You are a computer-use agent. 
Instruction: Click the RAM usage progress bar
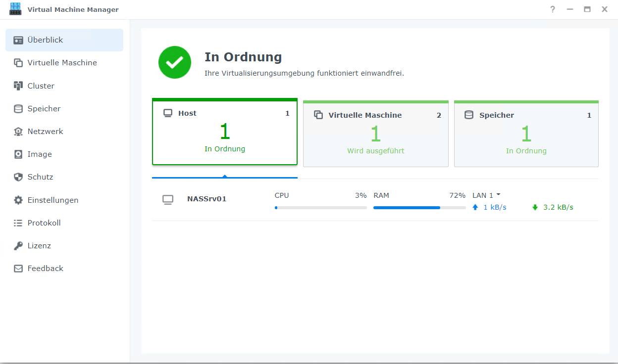point(419,208)
